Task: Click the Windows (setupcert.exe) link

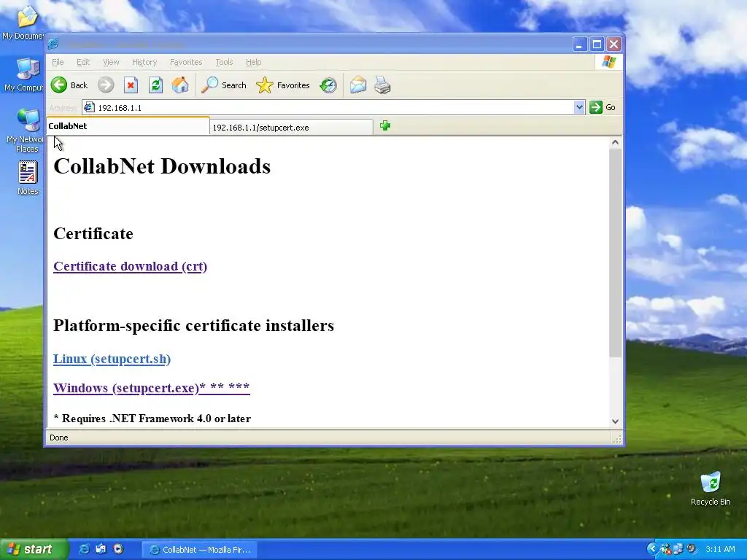Action: 152,388
